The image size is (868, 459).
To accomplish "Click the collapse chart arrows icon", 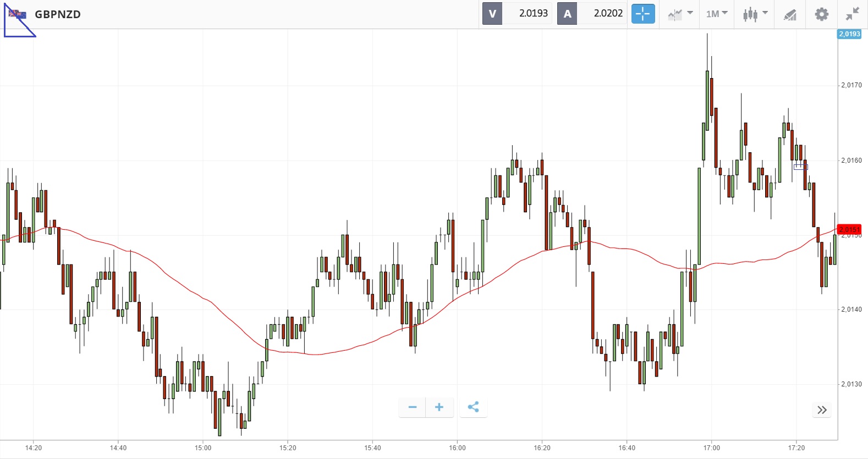I will pyautogui.click(x=853, y=14).
